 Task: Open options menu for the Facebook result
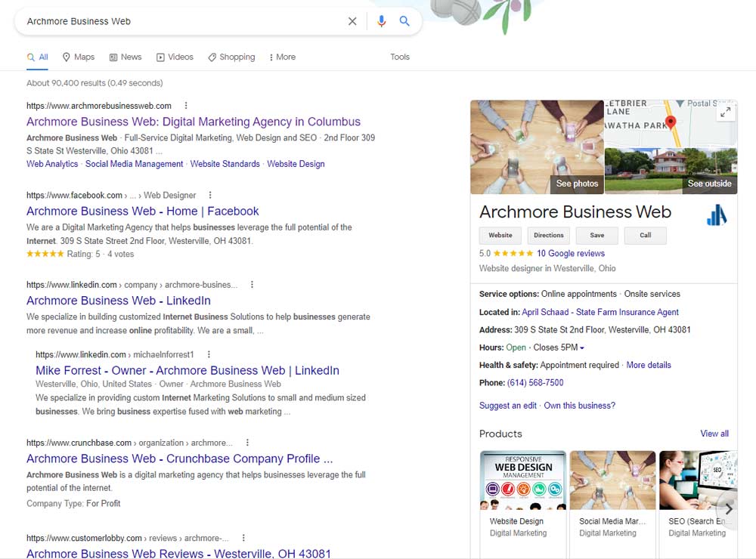click(209, 195)
